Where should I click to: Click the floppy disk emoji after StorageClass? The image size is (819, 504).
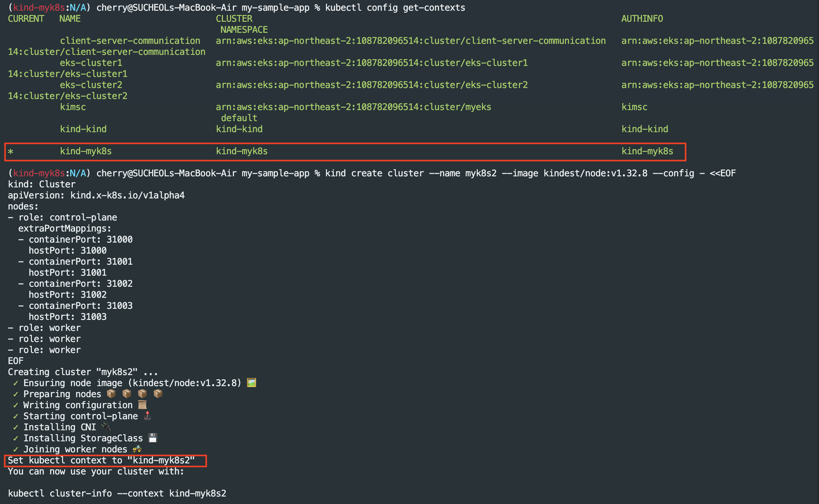153,438
